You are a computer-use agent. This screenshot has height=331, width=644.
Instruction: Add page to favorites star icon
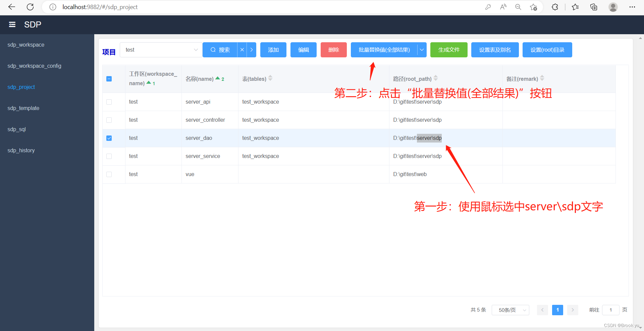click(x=533, y=7)
